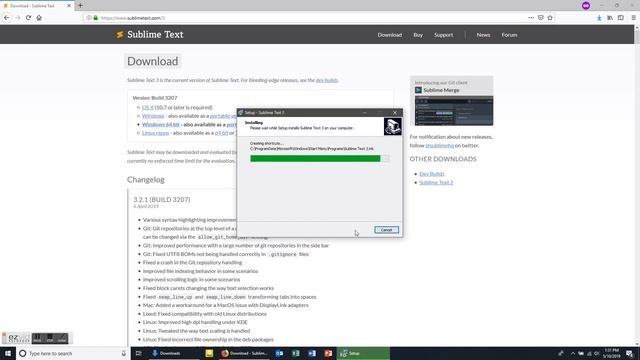Show hidden system tray icons chevron
The height and width of the screenshot is (360, 640).
573,353
